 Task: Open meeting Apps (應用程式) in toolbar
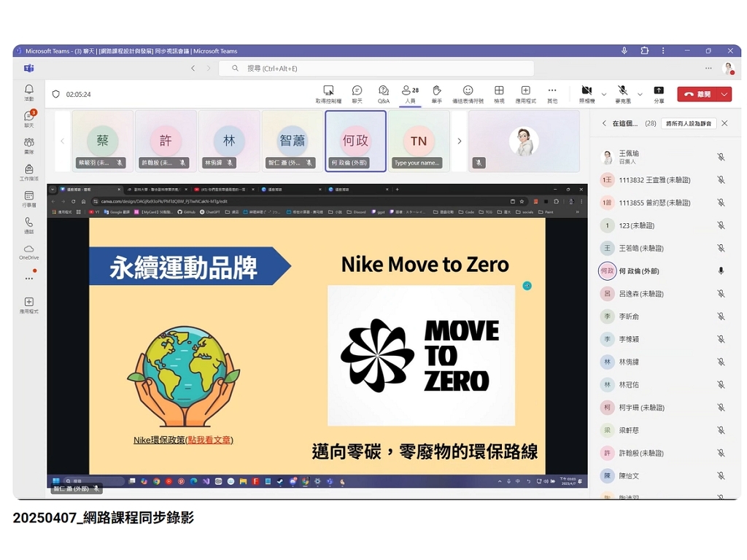tap(525, 94)
